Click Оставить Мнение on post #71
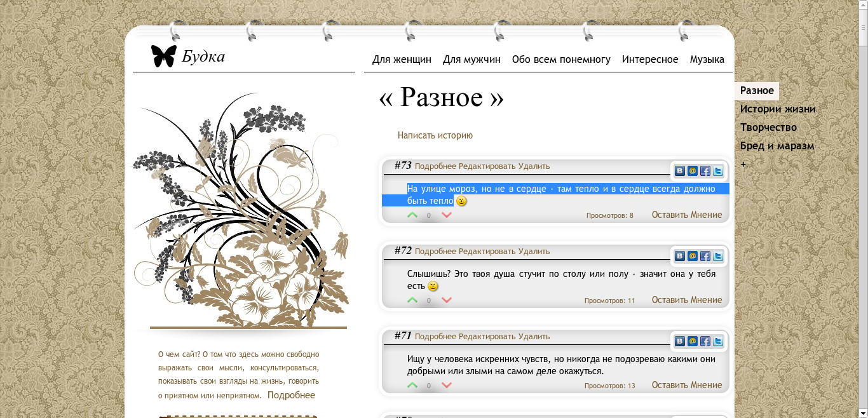The image size is (868, 418). pyautogui.click(x=687, y=385)
